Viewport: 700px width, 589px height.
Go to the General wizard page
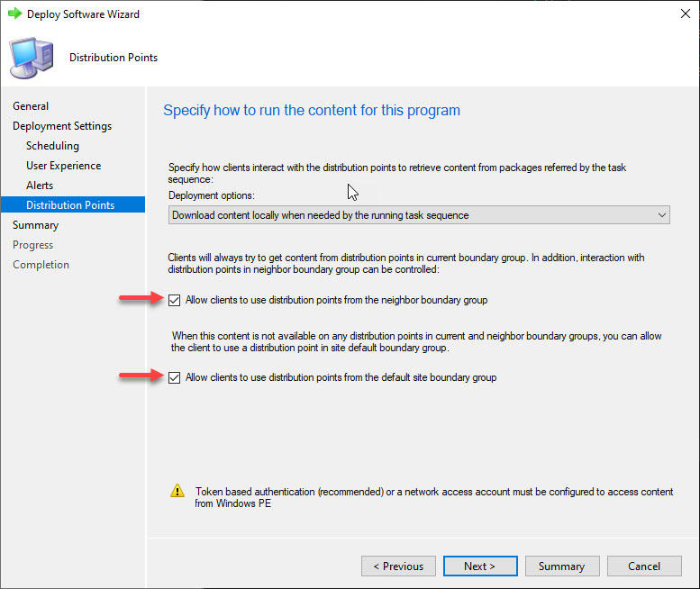point(31,106)
